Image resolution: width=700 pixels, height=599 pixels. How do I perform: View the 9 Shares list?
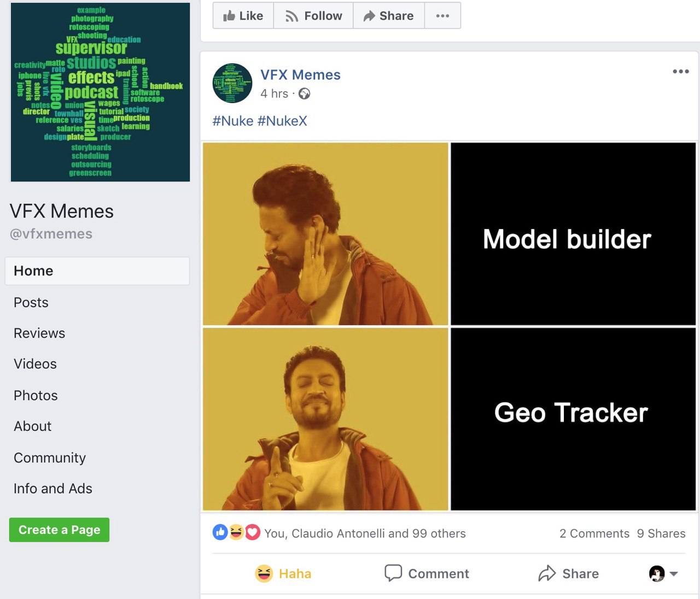click(x=661, y=533)
